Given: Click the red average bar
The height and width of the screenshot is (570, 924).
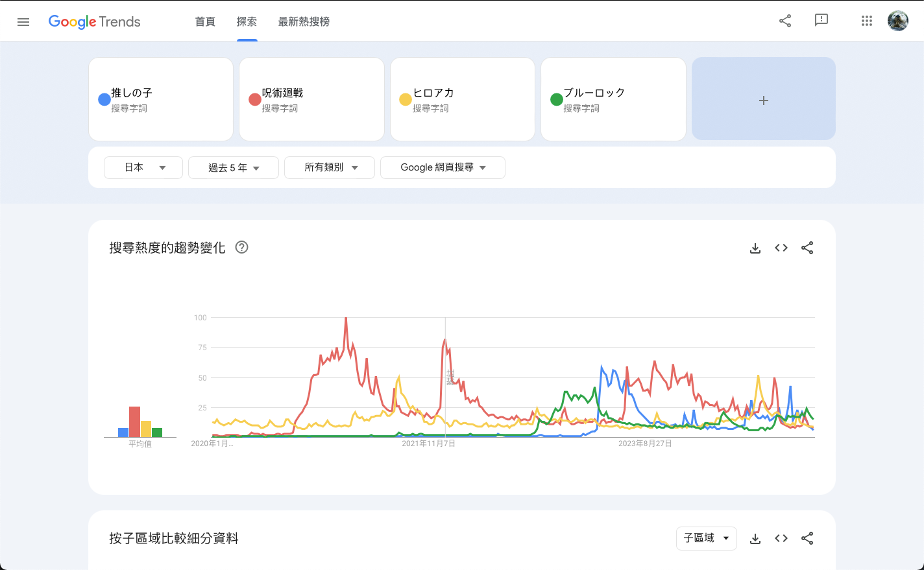Looking at the screenshot, I should (x=134, y=422).
